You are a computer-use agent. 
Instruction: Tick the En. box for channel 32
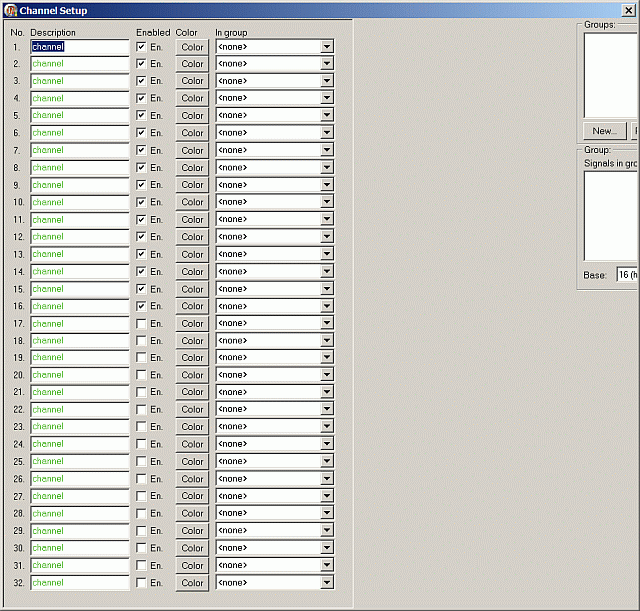pyautogui.click(x=141, y=583)
